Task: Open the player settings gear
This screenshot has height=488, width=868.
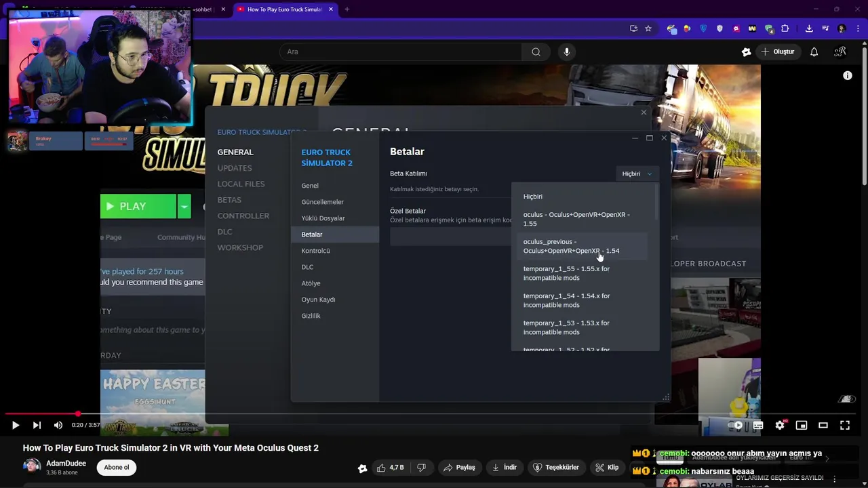Action: [780, 425]
